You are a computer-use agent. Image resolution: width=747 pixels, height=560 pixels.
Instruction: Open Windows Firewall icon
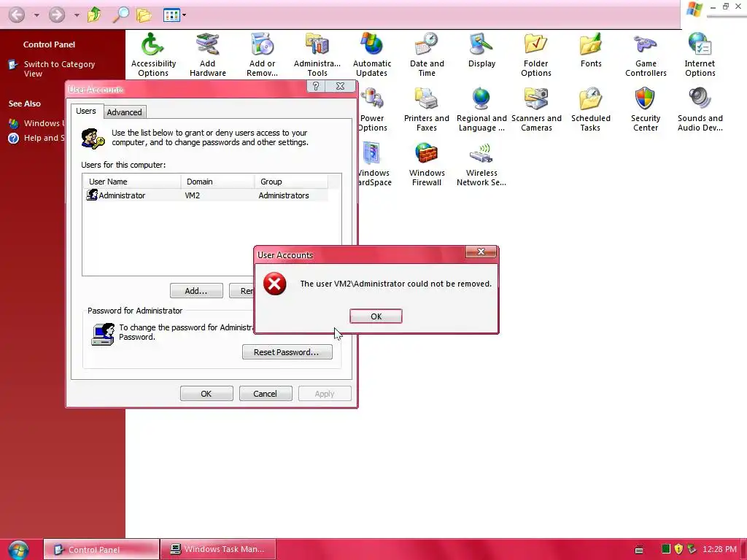click(x=426, y=164)
